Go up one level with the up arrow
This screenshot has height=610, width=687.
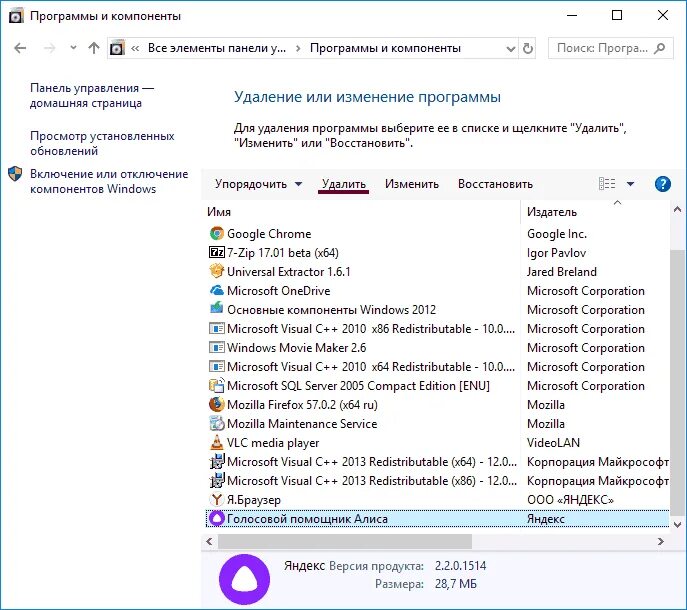coord(94,48)
